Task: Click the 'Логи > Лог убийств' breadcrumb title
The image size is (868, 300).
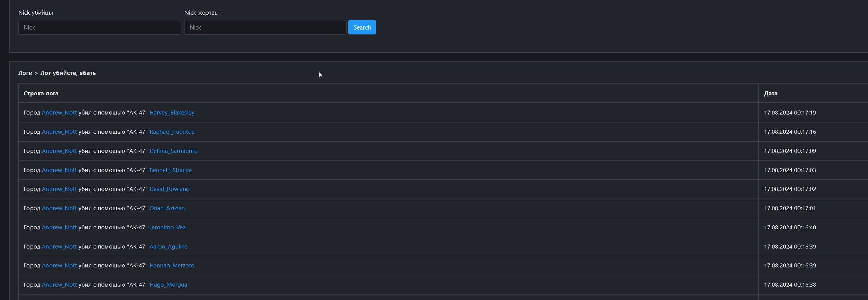Action: [x=57, y=73]
